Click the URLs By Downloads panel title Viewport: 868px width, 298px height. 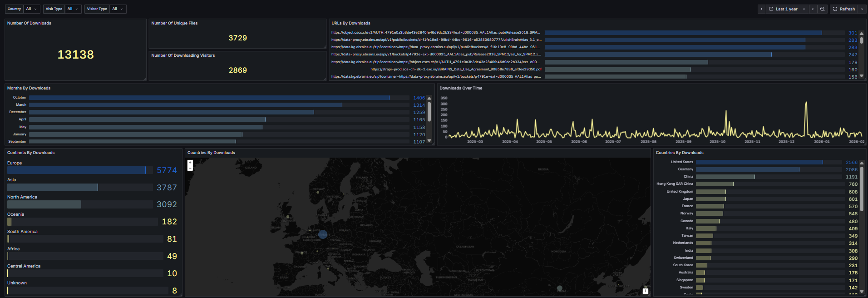[x=351, y=23]
